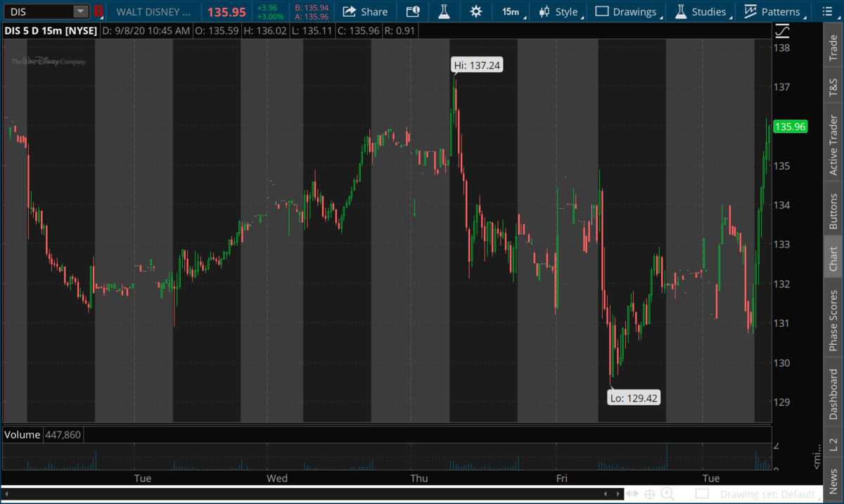Click the chart alert calendar icon
Image resolution: width=844 pixels, height=504 pixels.
click(413, 12)
